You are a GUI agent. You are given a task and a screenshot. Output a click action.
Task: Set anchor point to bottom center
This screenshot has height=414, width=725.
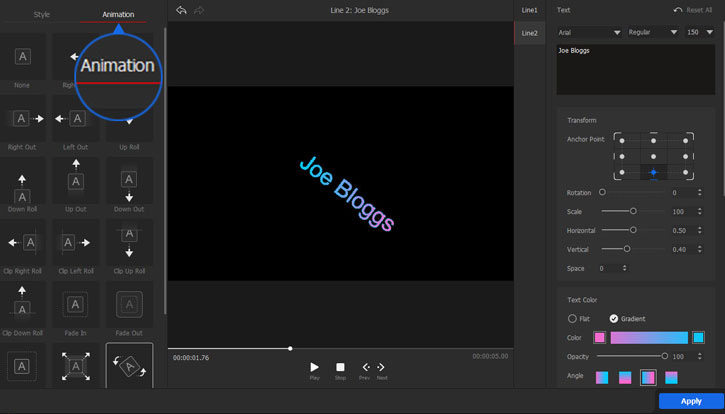653,172
